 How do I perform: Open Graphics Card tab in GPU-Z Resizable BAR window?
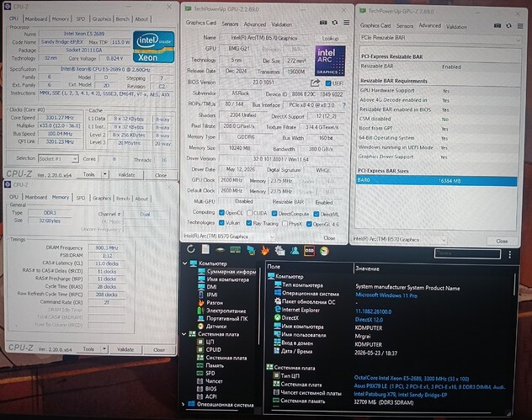tap(375, 25)
